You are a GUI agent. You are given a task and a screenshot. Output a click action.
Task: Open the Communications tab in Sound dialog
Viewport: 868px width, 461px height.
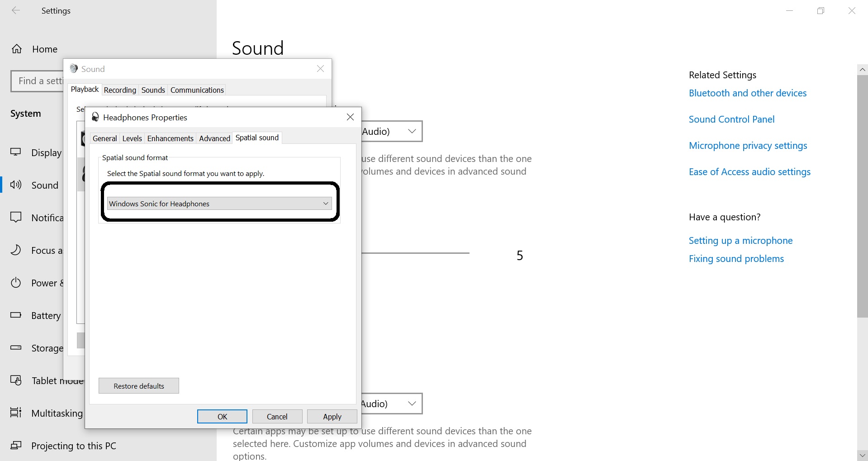[x=197, y=90]
